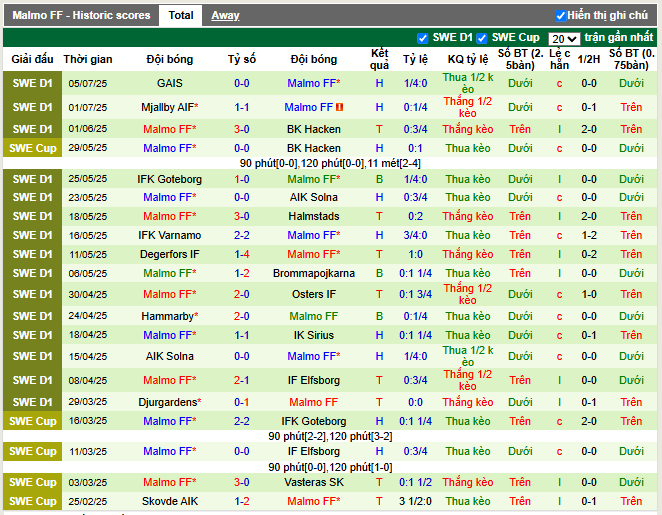662x515 pixels.
Task: Click Djurgardens team name
Action: click(x=170, y=402)
